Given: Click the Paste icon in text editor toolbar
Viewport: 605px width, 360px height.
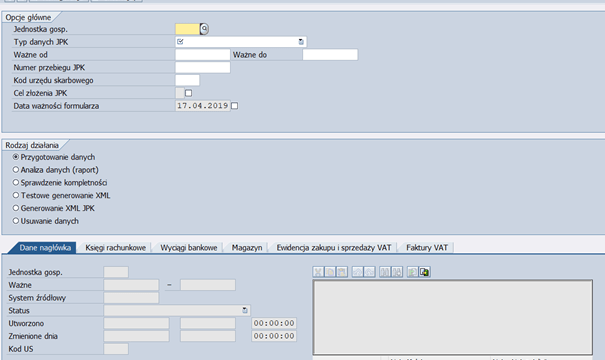Looking at the screenshot, I should [342, 272].
